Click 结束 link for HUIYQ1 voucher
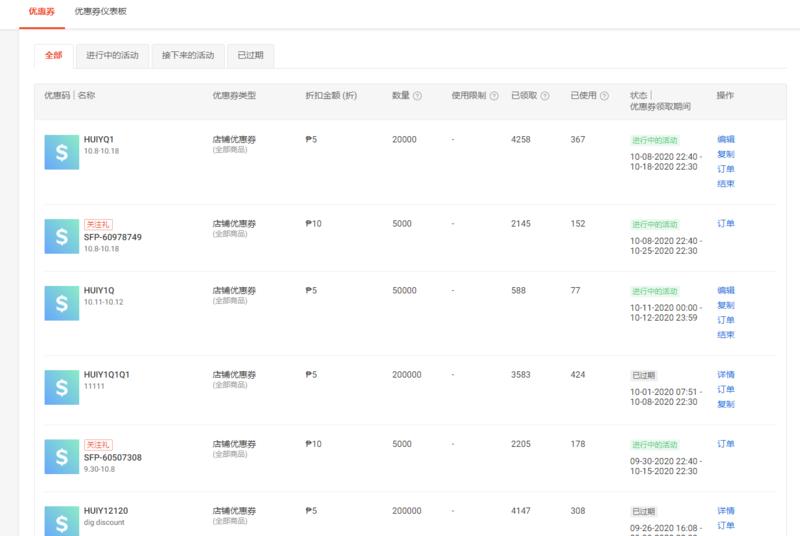Viewport: 800px width, 536px height. (725, 184)
